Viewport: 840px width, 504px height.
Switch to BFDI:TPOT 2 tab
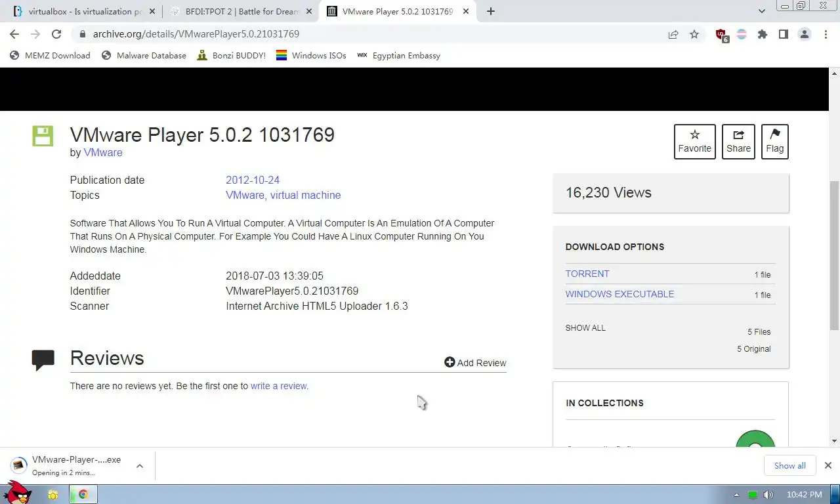click(242, 11)
